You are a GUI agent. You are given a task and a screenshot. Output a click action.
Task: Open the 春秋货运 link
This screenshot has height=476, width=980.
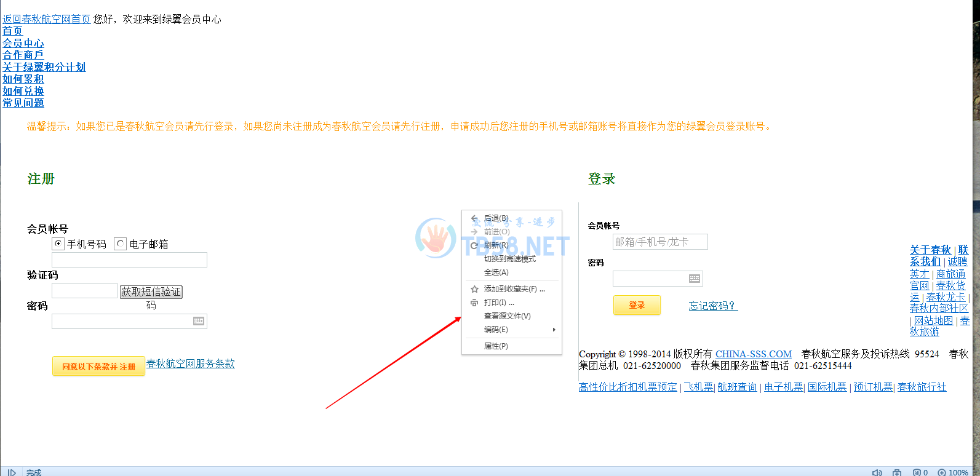[x=951, y=286]
